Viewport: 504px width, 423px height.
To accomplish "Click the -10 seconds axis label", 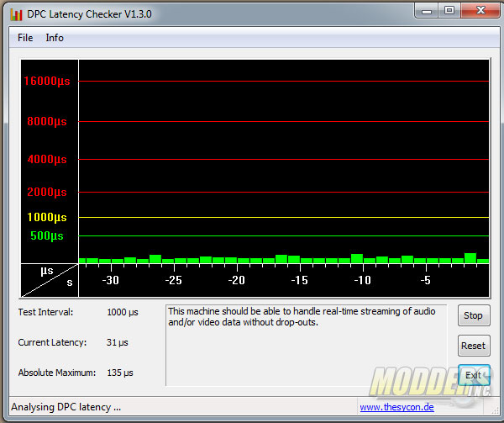I will pos(363,281).
